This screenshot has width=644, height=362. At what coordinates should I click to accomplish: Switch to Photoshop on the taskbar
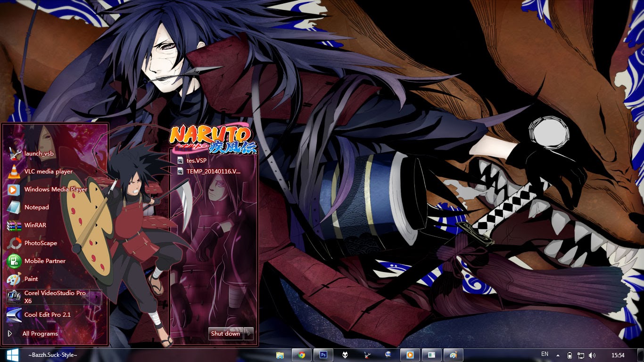click(323, 355)
